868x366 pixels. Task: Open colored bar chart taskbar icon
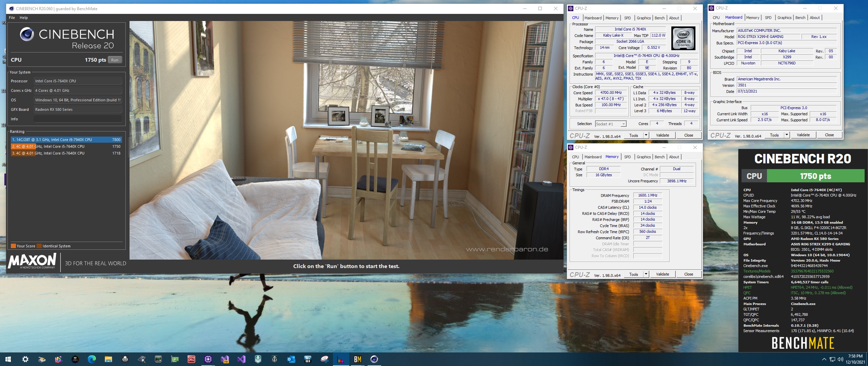(x=341, y=359)
